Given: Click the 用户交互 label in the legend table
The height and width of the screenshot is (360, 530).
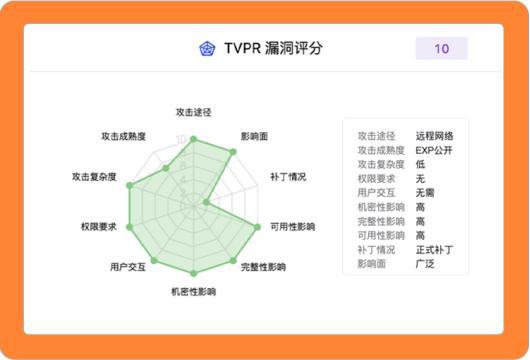Looking at the screenshot, I should tap(377, 193).
